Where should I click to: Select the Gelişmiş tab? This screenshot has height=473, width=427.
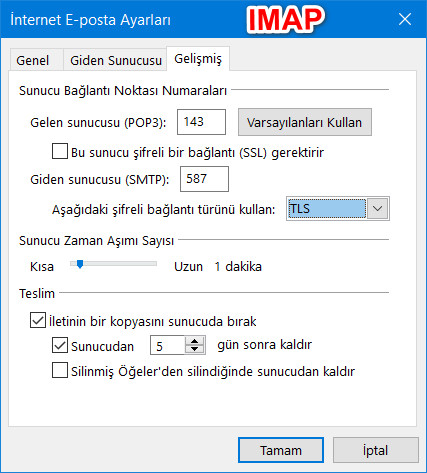pos(198,59)
